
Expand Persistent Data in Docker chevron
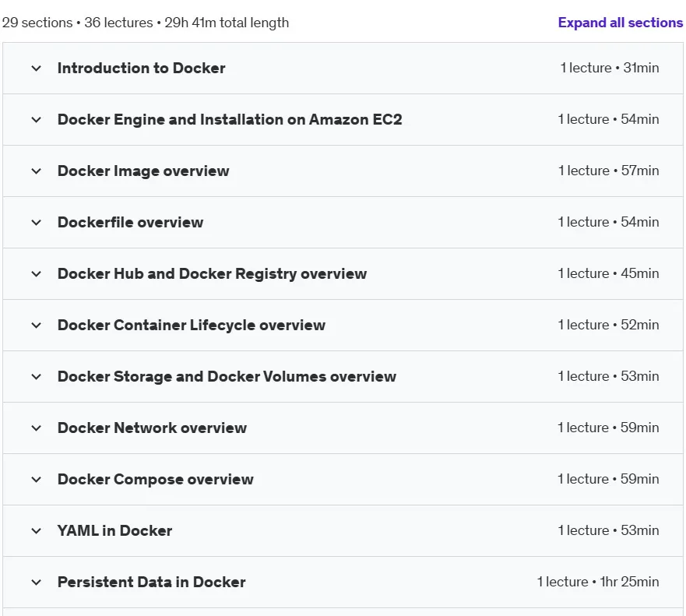pos(37,583)
